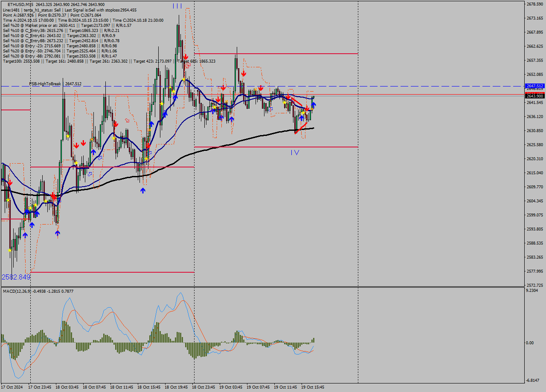Click the 'Sell %10 @ Entry -50: 2746.704' line
Screen dimensions: 546x392
[60, 51]
